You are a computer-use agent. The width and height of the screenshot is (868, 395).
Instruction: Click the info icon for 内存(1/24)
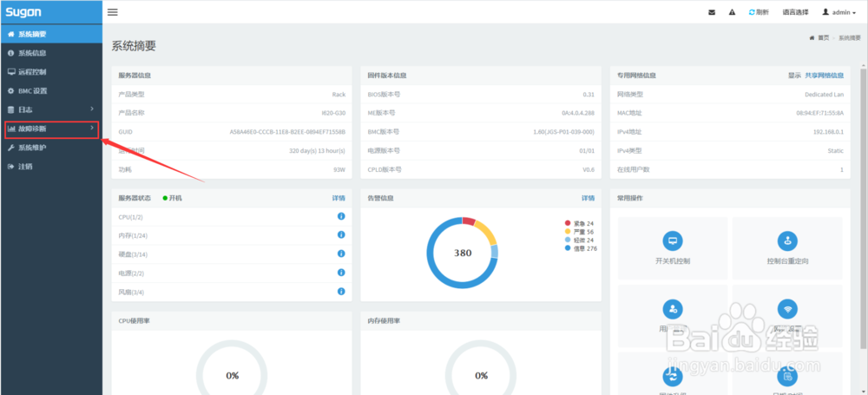[x=341, y=235]
